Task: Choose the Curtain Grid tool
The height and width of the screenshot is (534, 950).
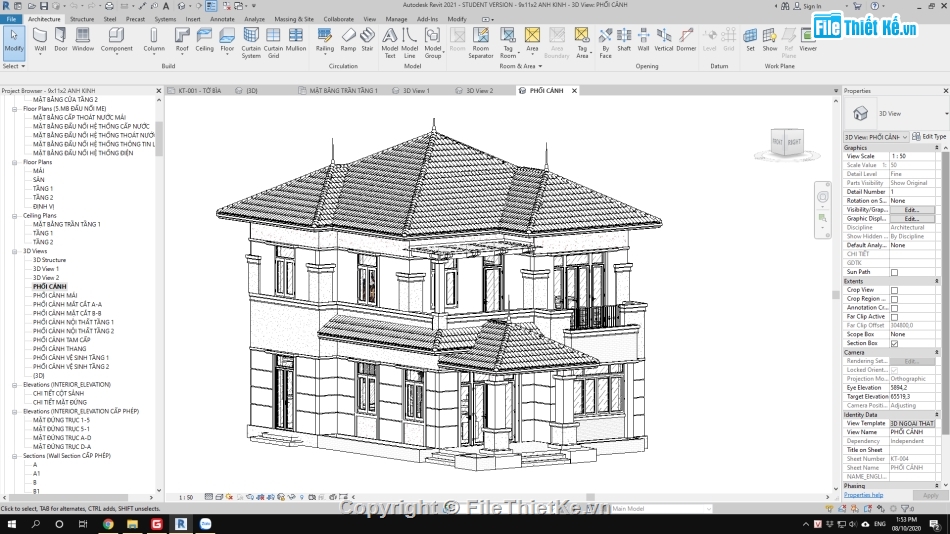Action: pyautogui.click(x=273, y=43)
